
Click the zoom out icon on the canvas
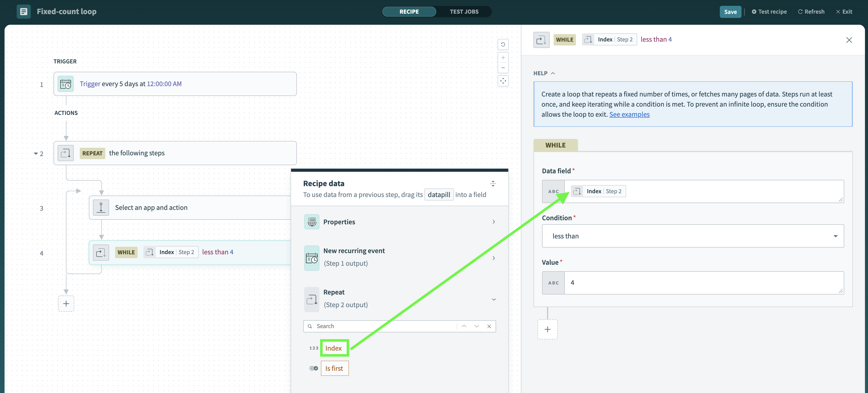[x=503, y=67]
